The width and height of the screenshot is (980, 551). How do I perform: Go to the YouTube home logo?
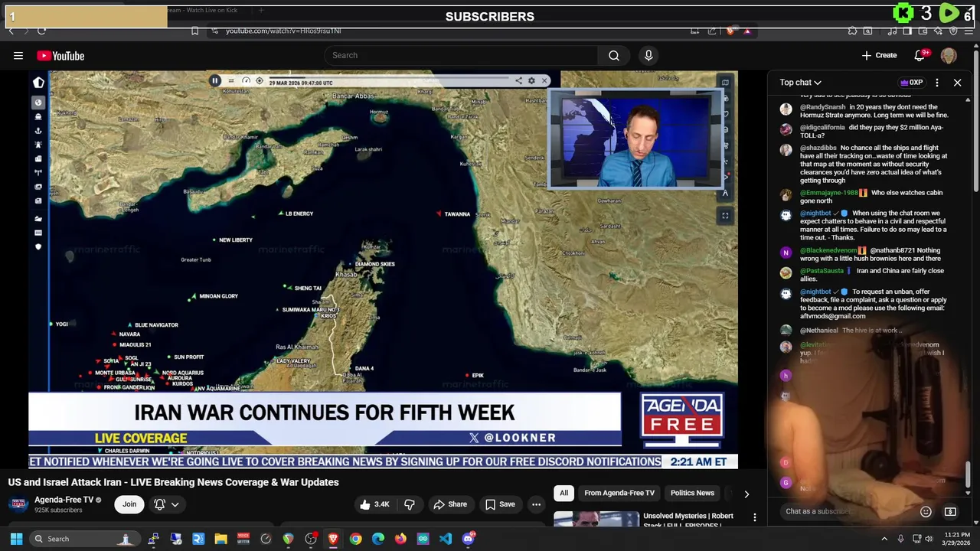tap(60, 56)
